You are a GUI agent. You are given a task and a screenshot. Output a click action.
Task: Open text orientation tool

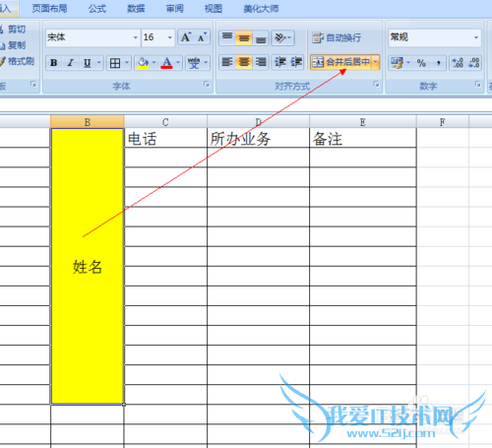pos(282,37)
